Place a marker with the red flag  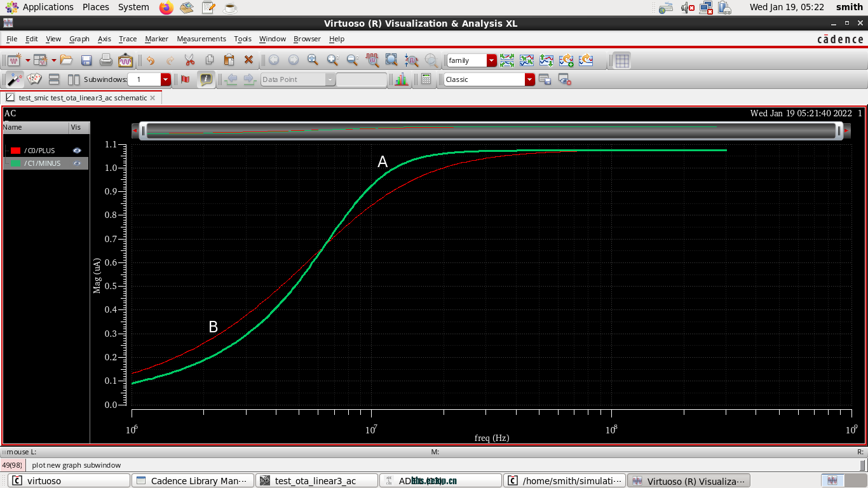tap(185, 79)
